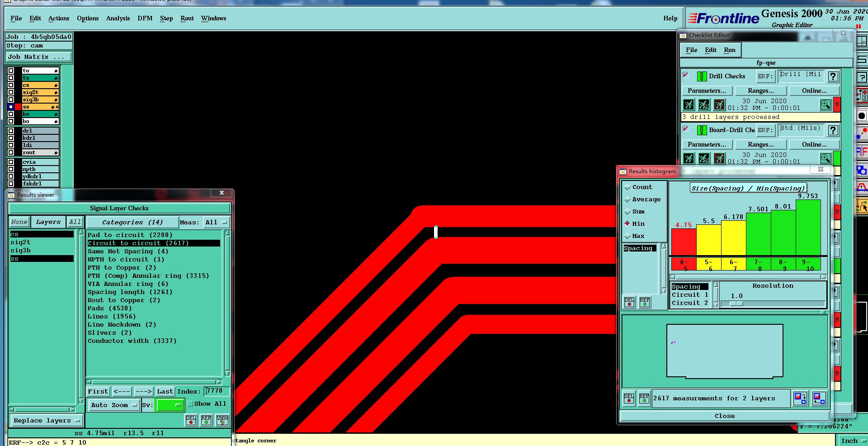Open help question mark for Board-Drill Checks

tap(833, 130)
